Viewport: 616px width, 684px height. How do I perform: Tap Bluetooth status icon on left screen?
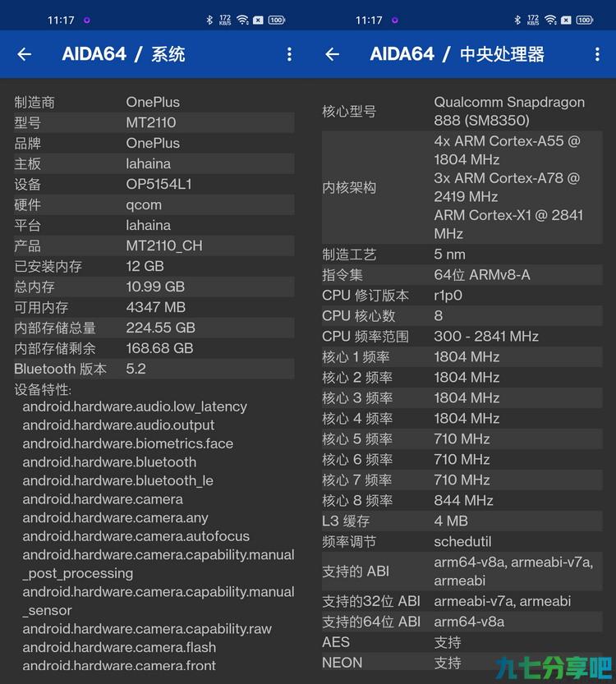tap(209, 20)
